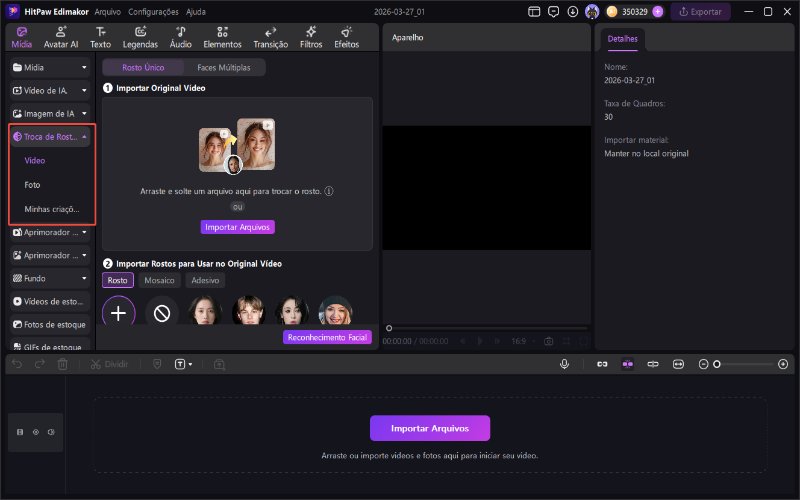Click the plus button next to coin balance
Screen dimensions: 800x500
pos(658,12)
